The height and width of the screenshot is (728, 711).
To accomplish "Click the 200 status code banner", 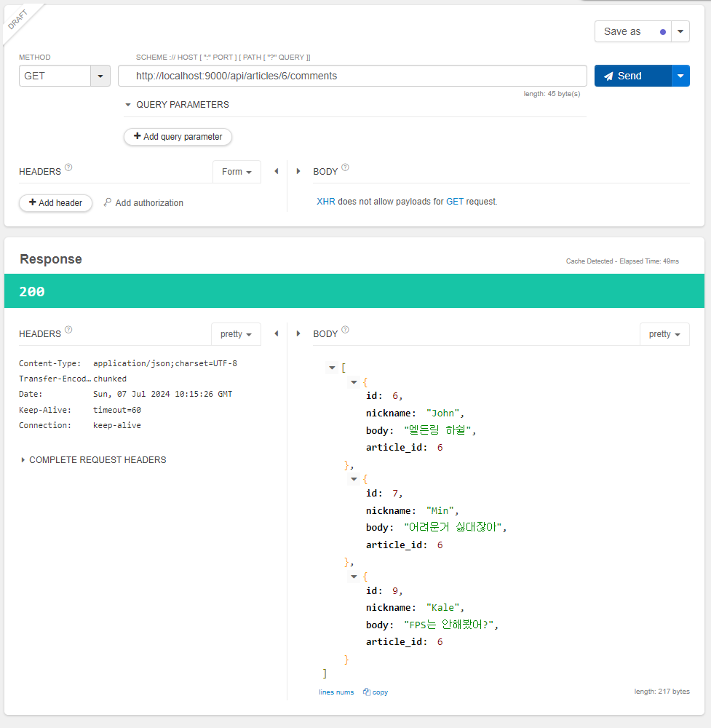I will coord(354,291).
